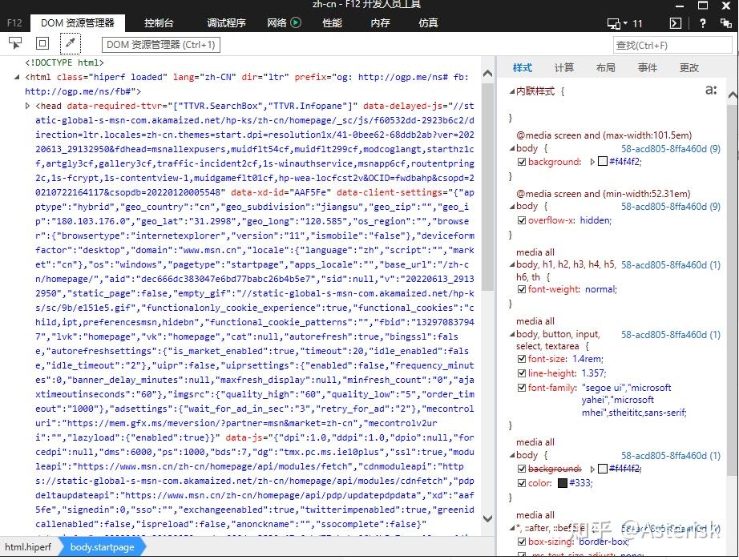Screen dimensions: 739x560
Task: Toggle element highlighting mode
Action: coord(42,42)
